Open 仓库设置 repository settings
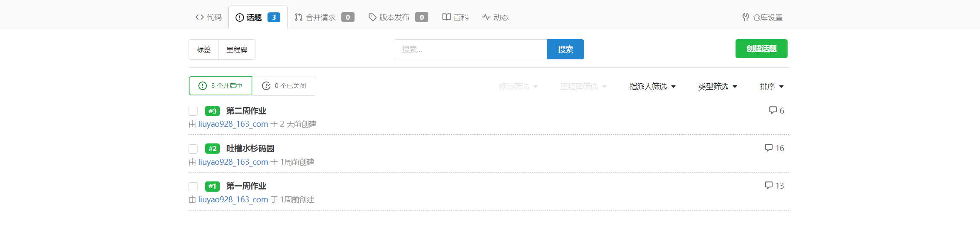 pyautogui.click(x=762, y=17)
